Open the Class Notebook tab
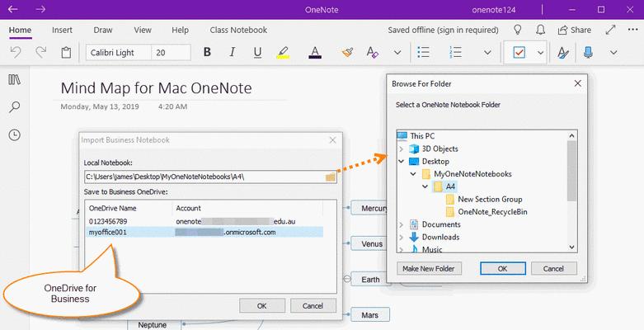 238,30
